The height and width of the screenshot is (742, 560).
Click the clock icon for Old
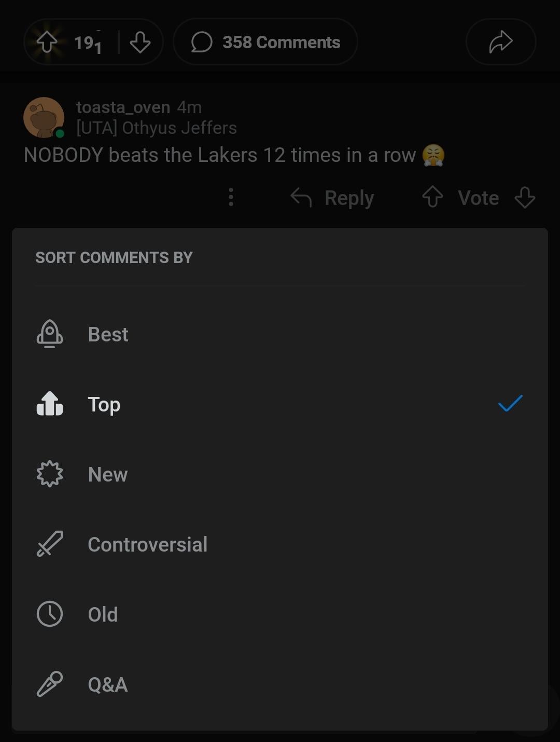[x=50, y=614]
